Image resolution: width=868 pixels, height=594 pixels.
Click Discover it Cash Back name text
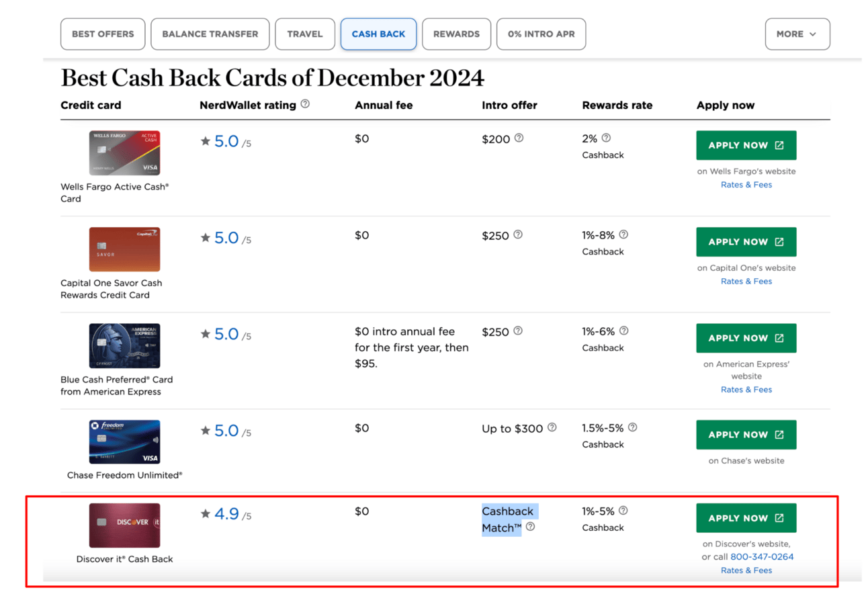click(125, 559)
